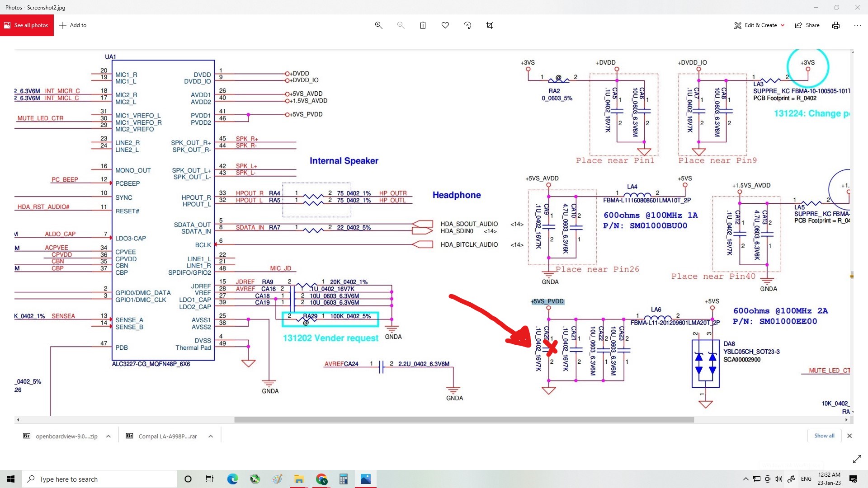Viewport: 868px width, 488px height.
Task: Select the crop tool icon
Action: tap(490, 25)
